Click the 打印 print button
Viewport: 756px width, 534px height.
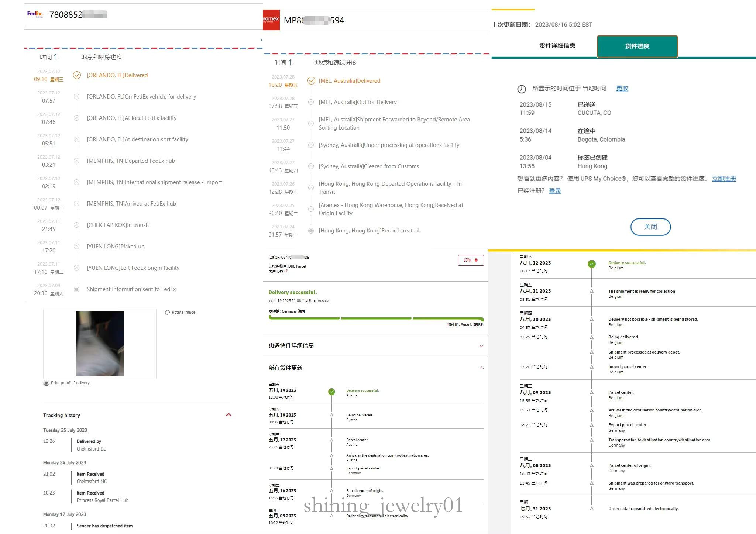[471, 260]
